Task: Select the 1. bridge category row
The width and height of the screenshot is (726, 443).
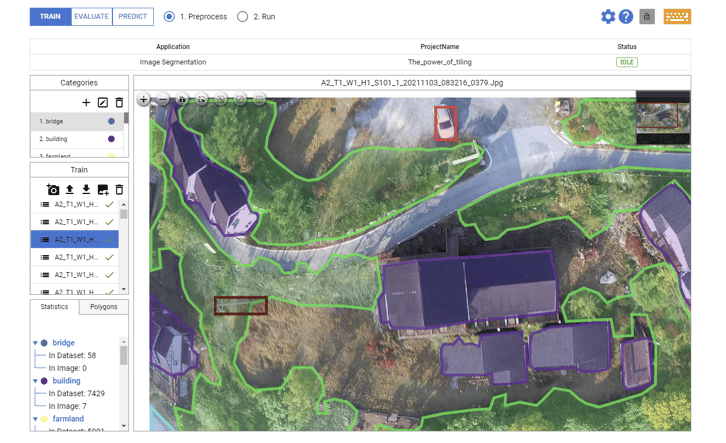Action: click(77, 121)
